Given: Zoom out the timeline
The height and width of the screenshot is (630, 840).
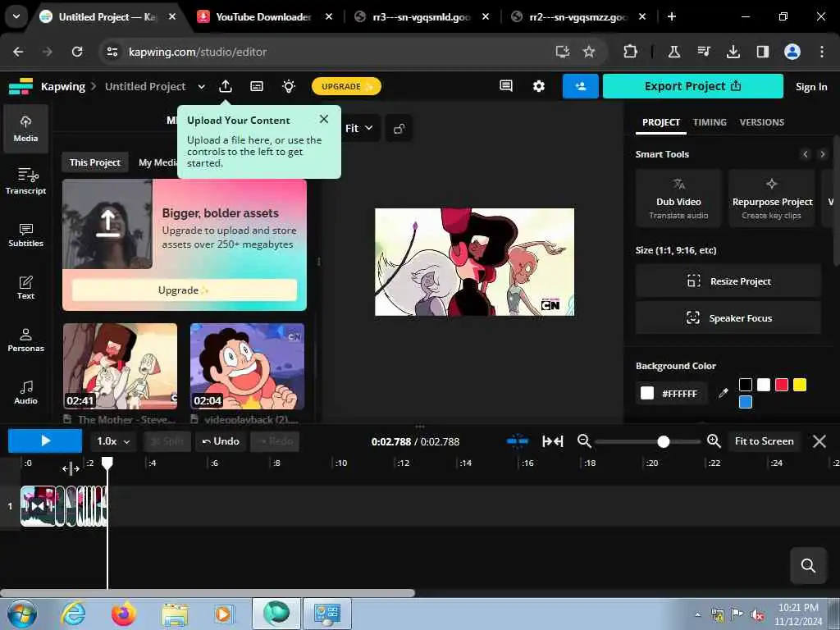Looking at the screenshot, I should [x=584, y=441].
